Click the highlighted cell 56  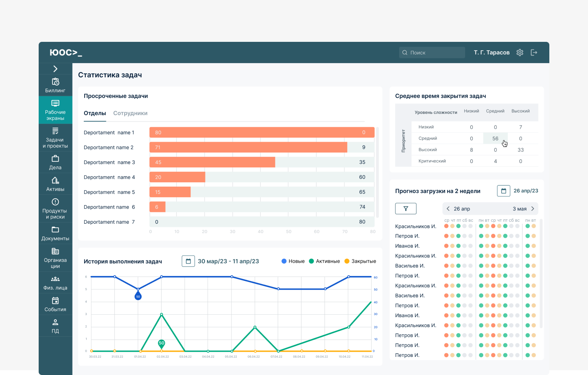click(x=495, y=138)
